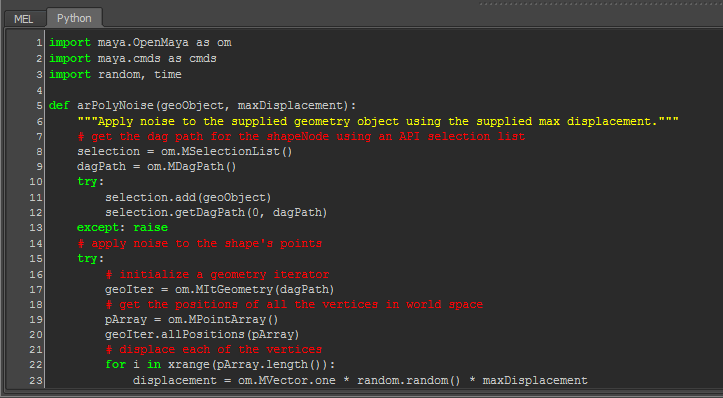Click line 'selection = om.MSelectionList()'

[184, 151]
